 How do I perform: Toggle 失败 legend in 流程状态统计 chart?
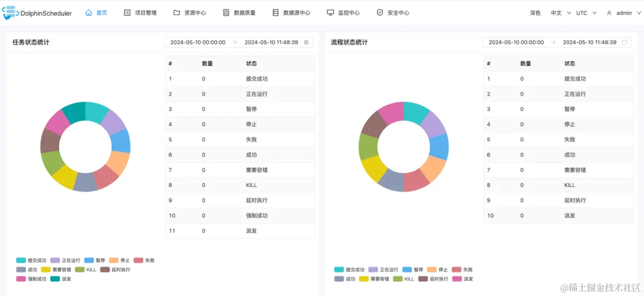click(x=462, y=269)
